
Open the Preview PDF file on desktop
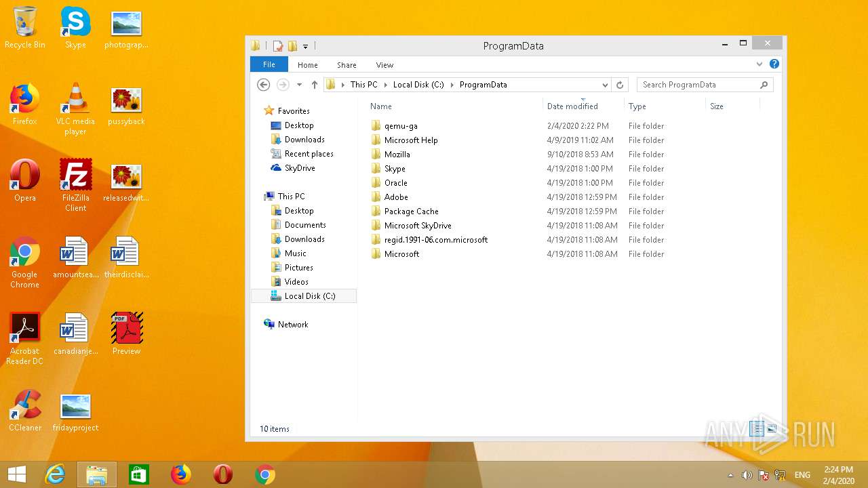pos(126,333)
